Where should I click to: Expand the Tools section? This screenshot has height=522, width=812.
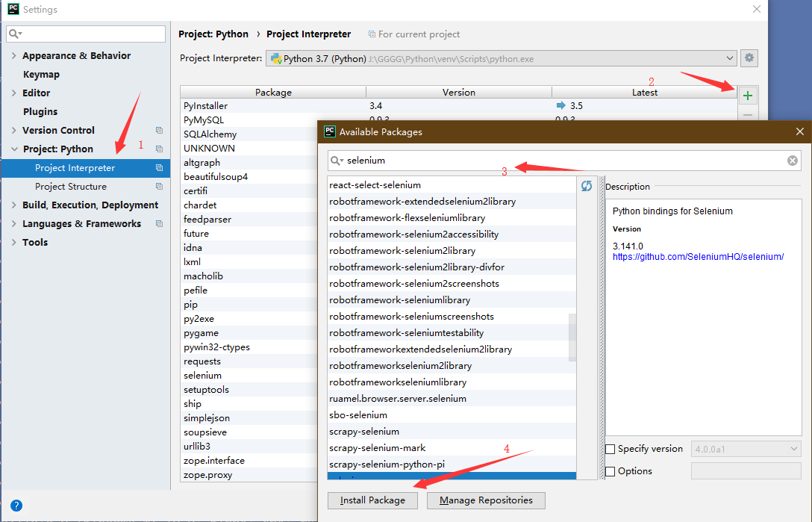point(14,242)
